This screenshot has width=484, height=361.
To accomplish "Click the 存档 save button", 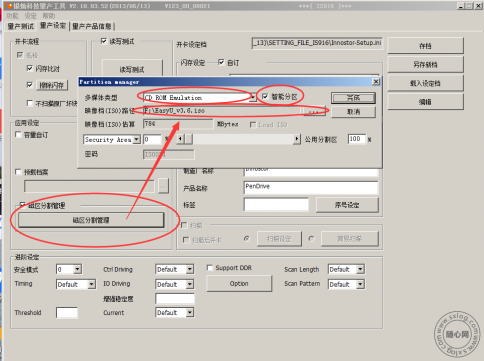I will coord(425,46).
